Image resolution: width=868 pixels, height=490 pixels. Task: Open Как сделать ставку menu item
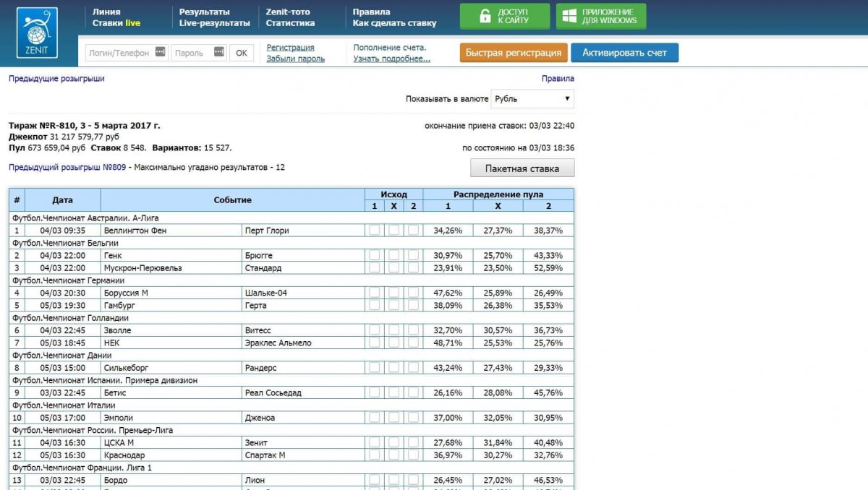click(395, 23)
